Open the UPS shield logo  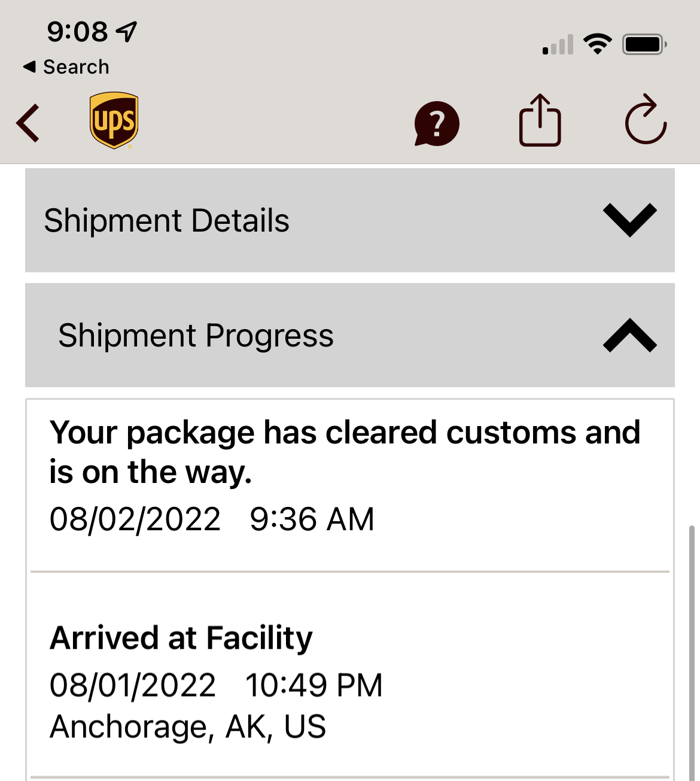pos(114,120)
